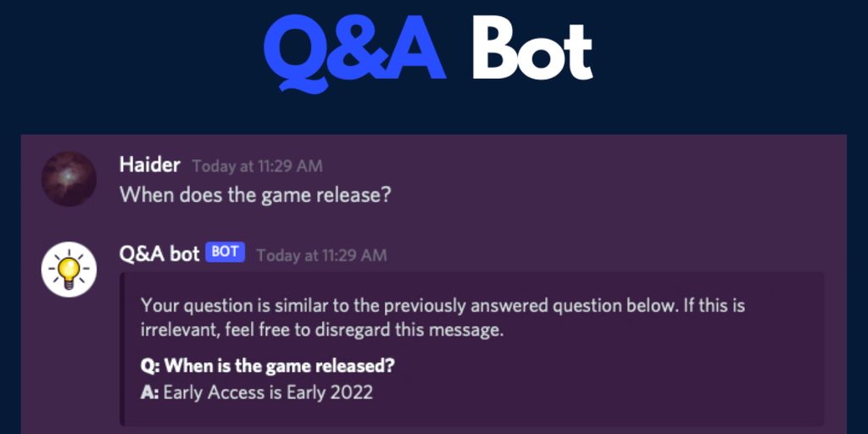Screen dimensions: 868x434
Task: Click the bold "Q:" label in embed
Action: pos(150,367)
